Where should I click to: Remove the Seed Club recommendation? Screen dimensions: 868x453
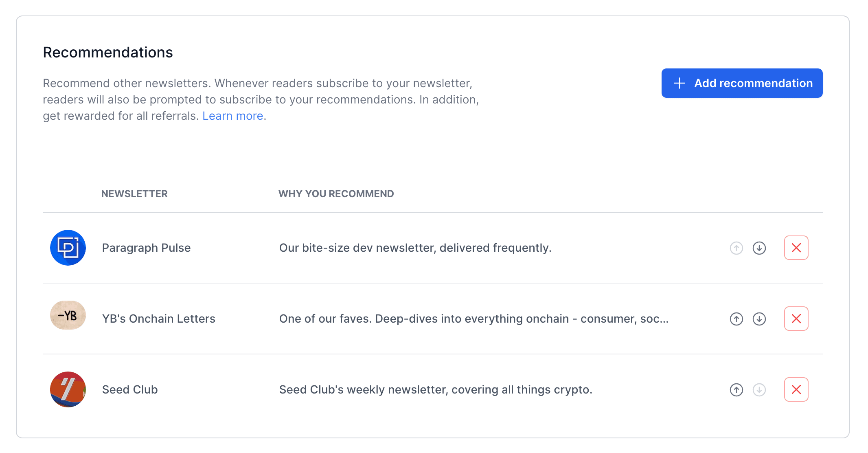pyautogui.click(x=796, y=389)
